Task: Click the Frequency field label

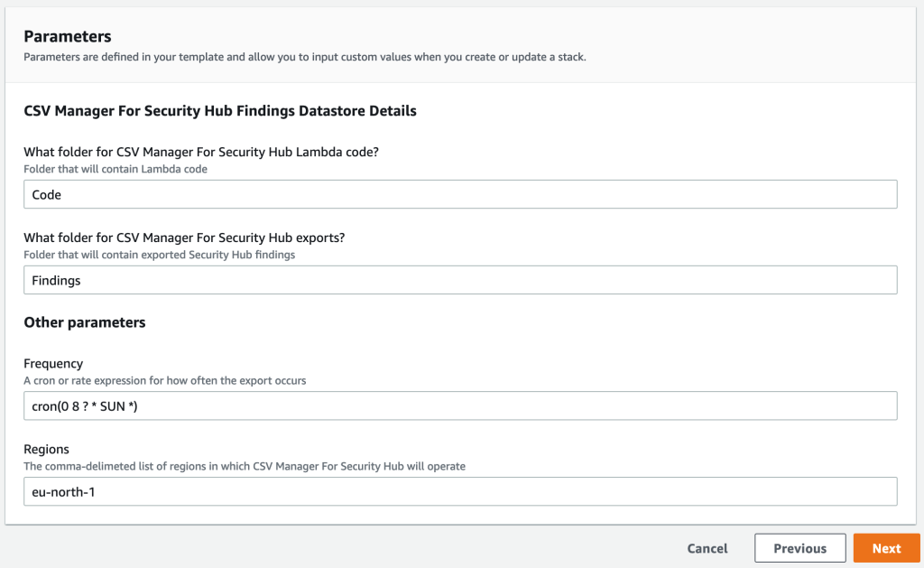Action: tap(53, 364)
